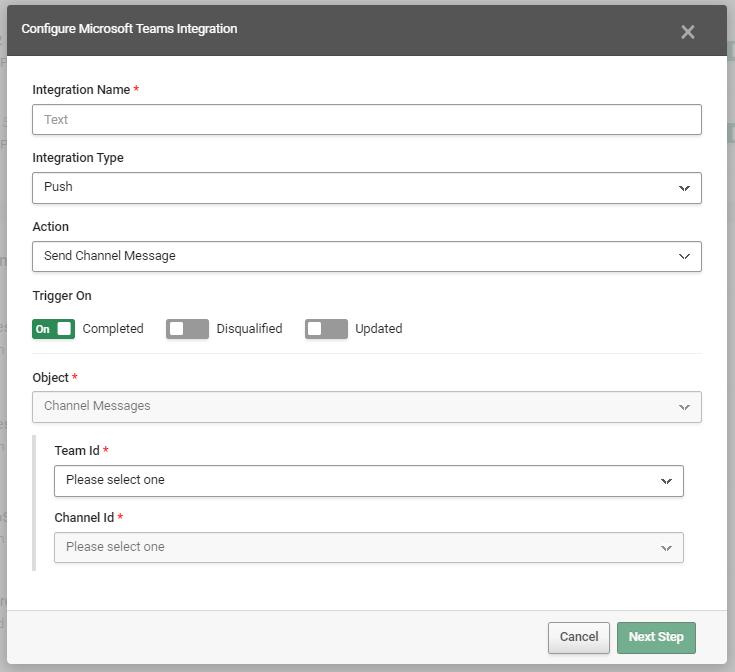The image size is (735, 672).
Task: Click the Team Id label
Action: click(77, 450)
